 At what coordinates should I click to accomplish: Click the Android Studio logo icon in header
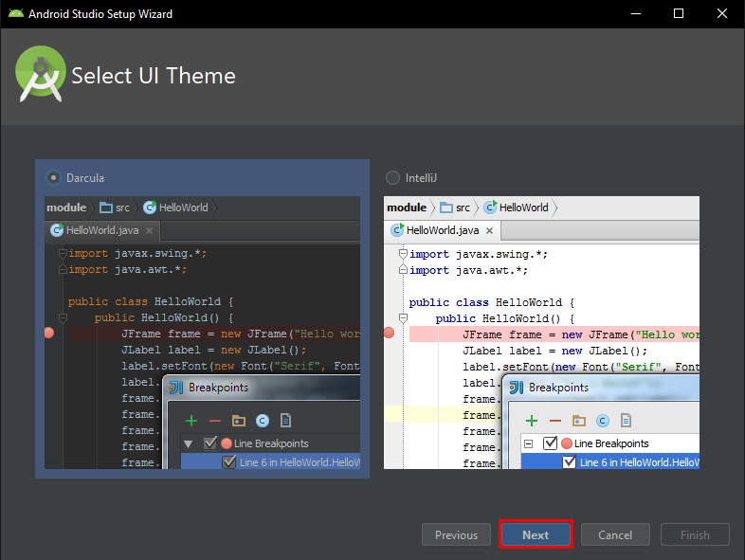pyautogui.click(x=41, y=74)
